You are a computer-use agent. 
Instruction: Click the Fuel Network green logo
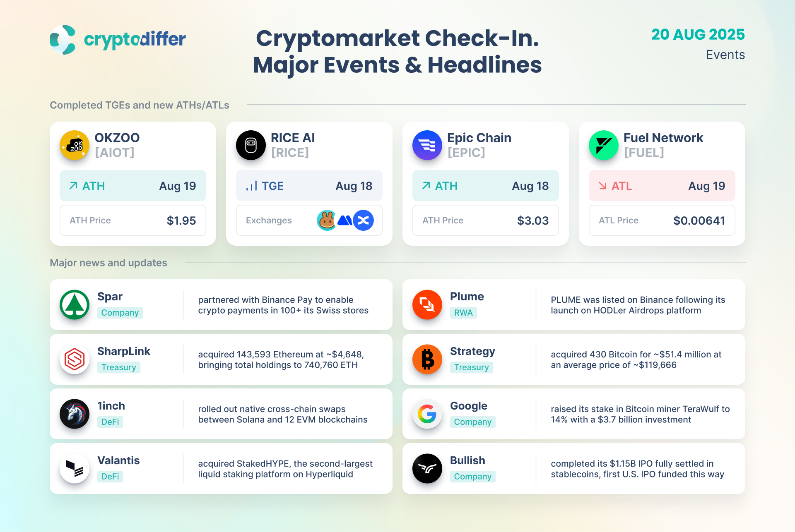click(604, 145)
